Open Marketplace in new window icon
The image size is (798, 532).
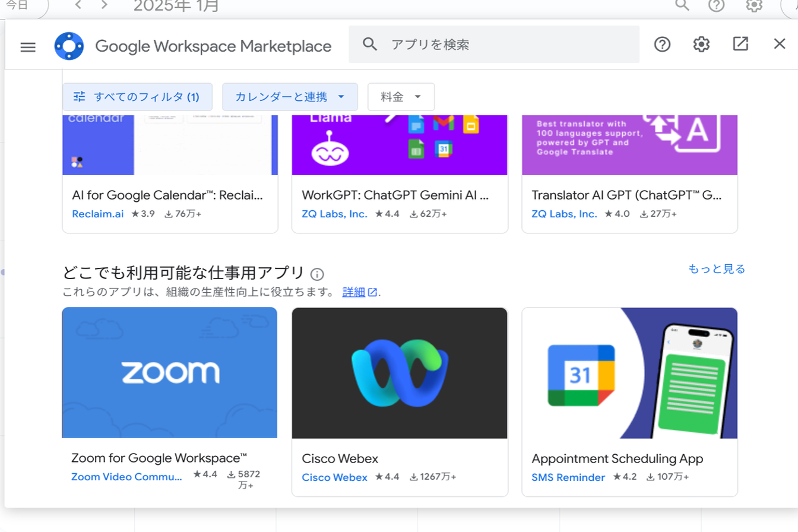[x=740, y=44]
